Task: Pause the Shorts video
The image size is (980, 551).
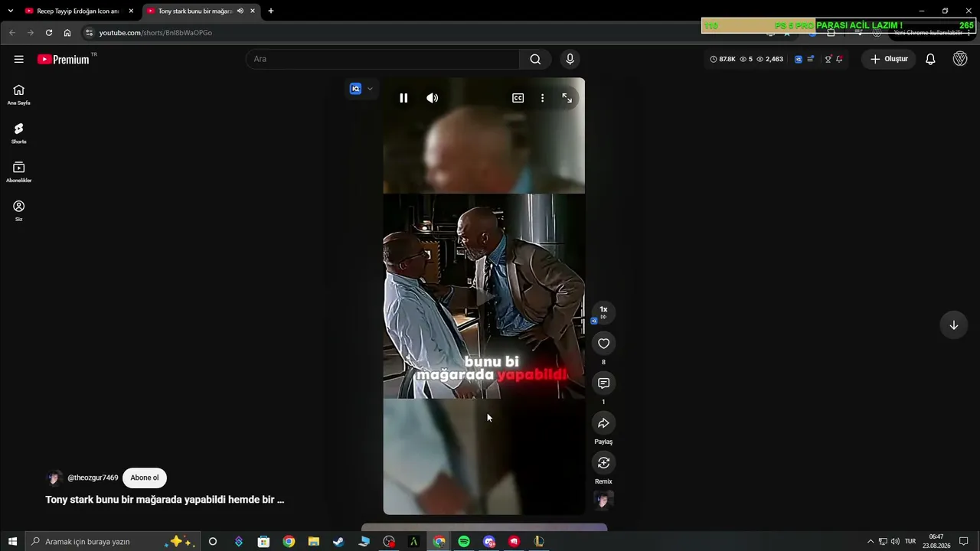Action: [403, 98]
